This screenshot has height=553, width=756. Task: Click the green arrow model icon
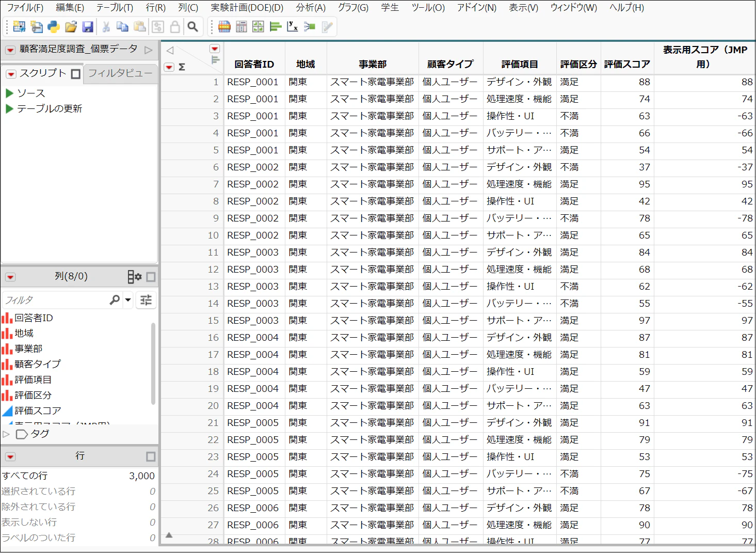310,27
